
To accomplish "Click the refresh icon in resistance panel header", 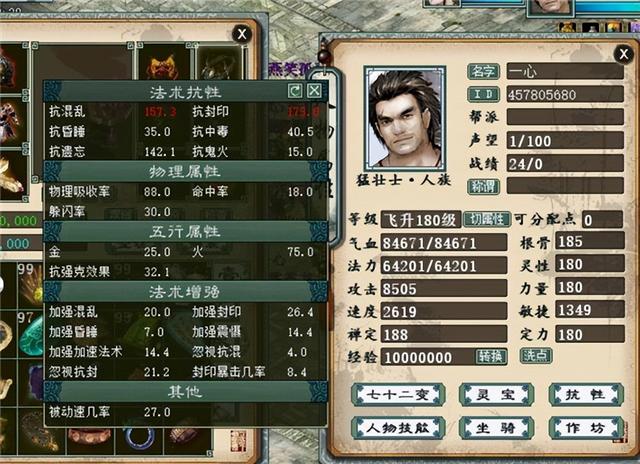I will (x=295, y=91).
